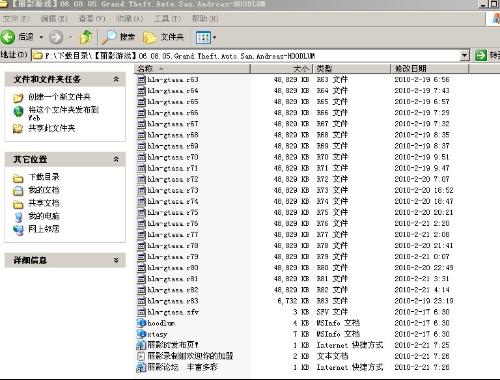
Task: Select file icon of hlm-gtasa.r68
Action: click(x=142, y=135)
